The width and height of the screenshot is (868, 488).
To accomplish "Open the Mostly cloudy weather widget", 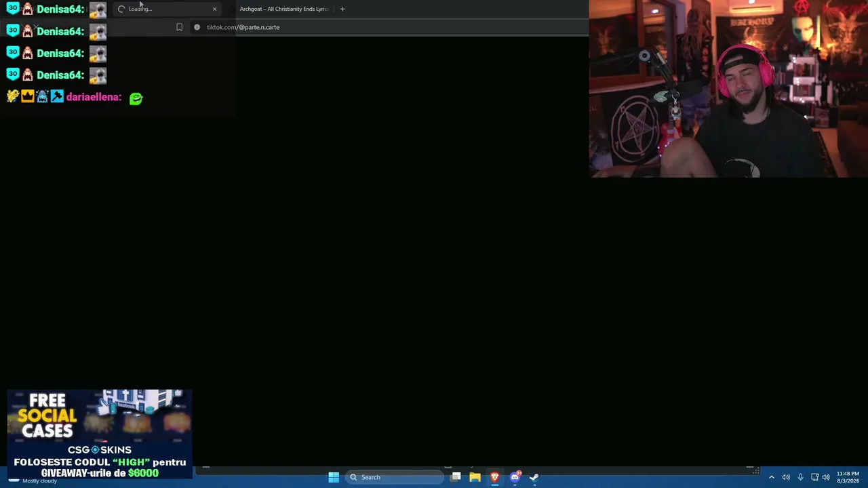I will [33, 480].
